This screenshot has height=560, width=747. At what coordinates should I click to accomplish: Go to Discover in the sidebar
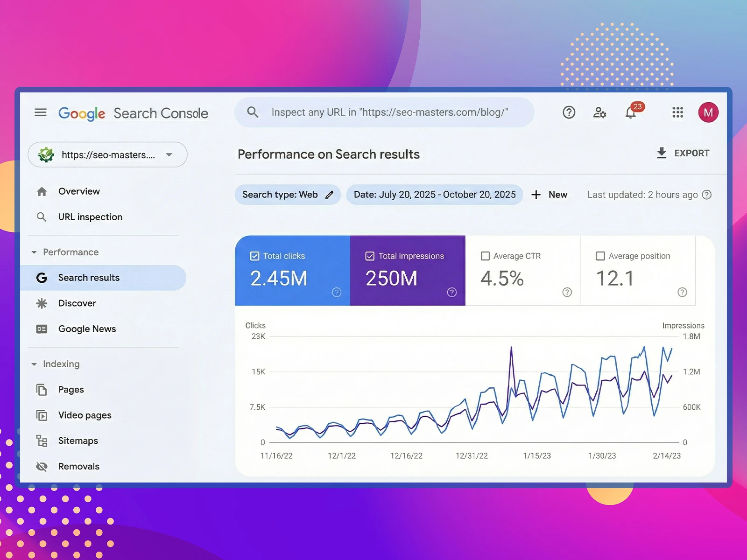77,303
